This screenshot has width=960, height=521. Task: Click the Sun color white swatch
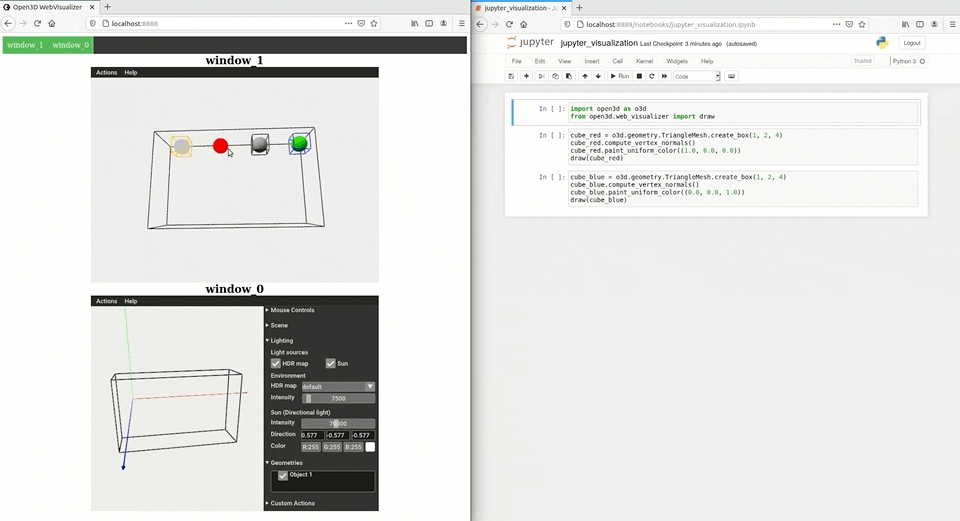[x=370, y=447]
